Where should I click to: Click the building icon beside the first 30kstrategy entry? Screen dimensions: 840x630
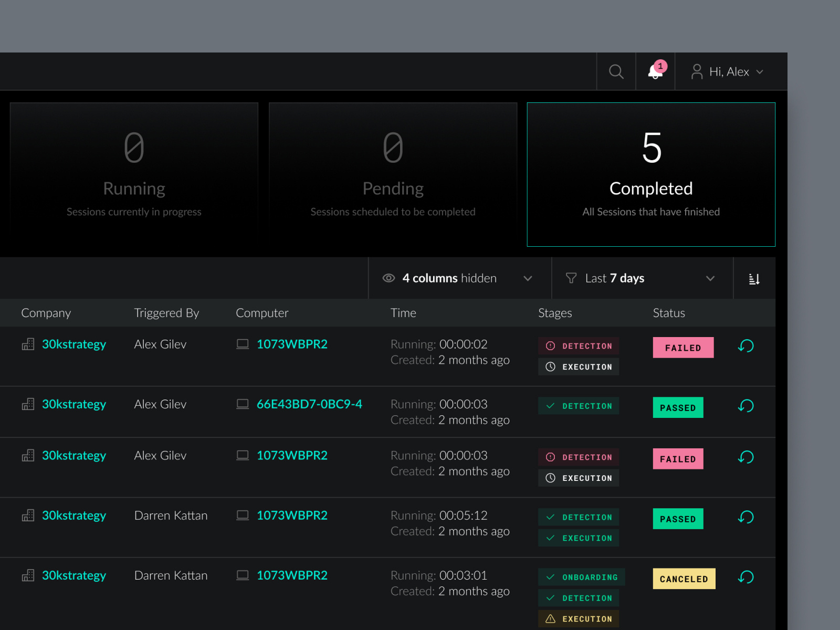(x=28, y=344)
